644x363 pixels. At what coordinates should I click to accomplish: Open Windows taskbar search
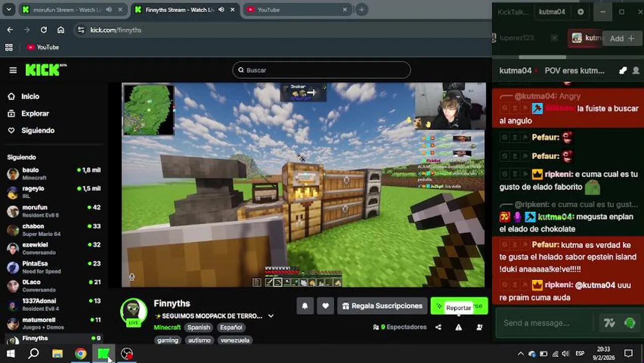34,353
